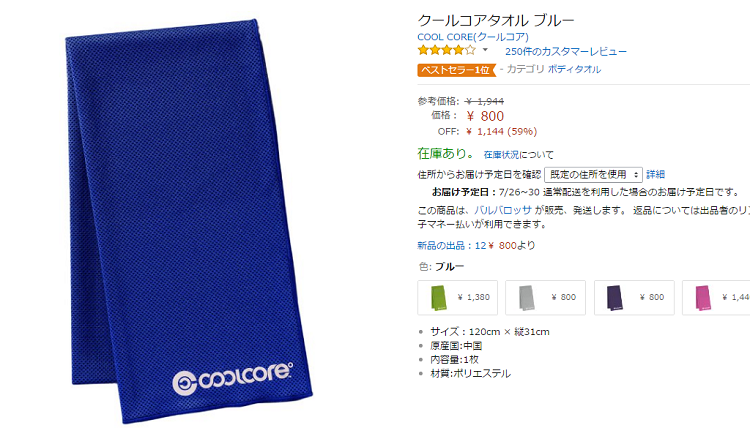The image size is (750, 428).
Task: Open the COOL CORE brand link
Action: (x=473, y=37)
